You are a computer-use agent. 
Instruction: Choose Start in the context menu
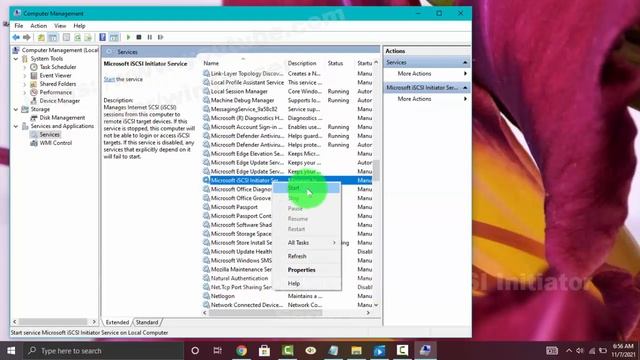pos(307,188)
